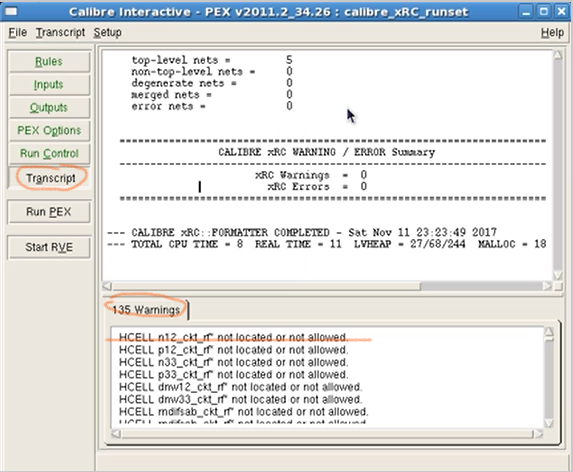The height and width of the screenshot is (472, 573).
Task: Click transcript horizontal scrollbar thumb
Action: 266,286
